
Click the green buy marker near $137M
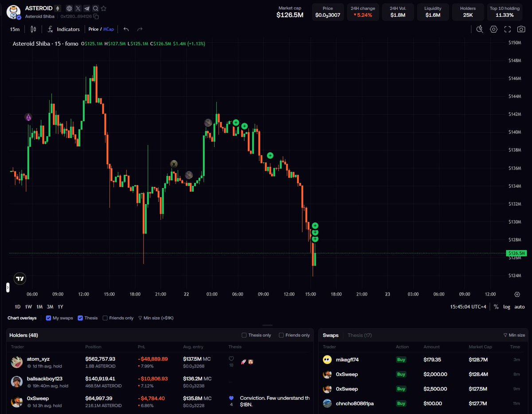[270, 156]
